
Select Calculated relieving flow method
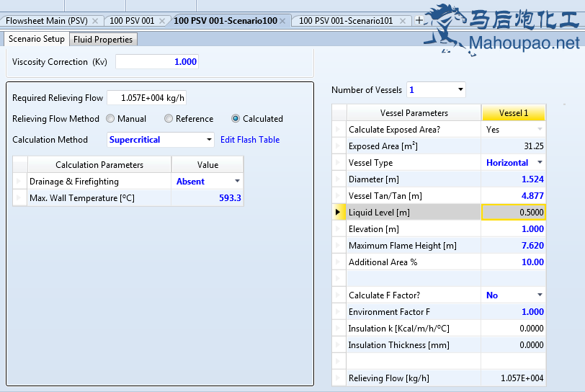[x=236, y=119]
